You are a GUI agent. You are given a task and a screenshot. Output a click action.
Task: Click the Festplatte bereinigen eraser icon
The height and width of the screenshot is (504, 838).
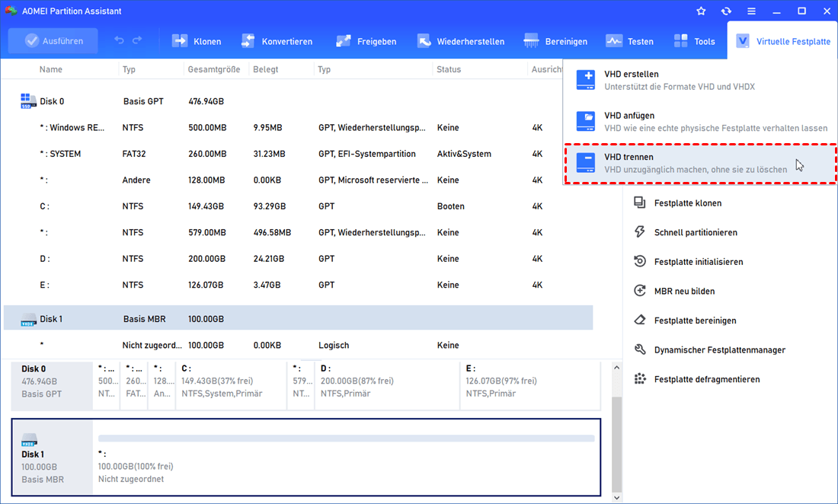[x=640, y=321]
